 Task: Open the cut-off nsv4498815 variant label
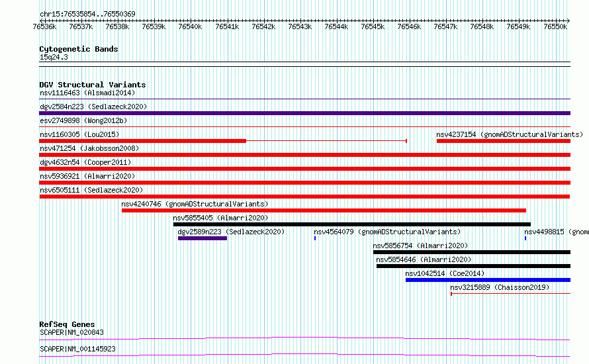557,232
